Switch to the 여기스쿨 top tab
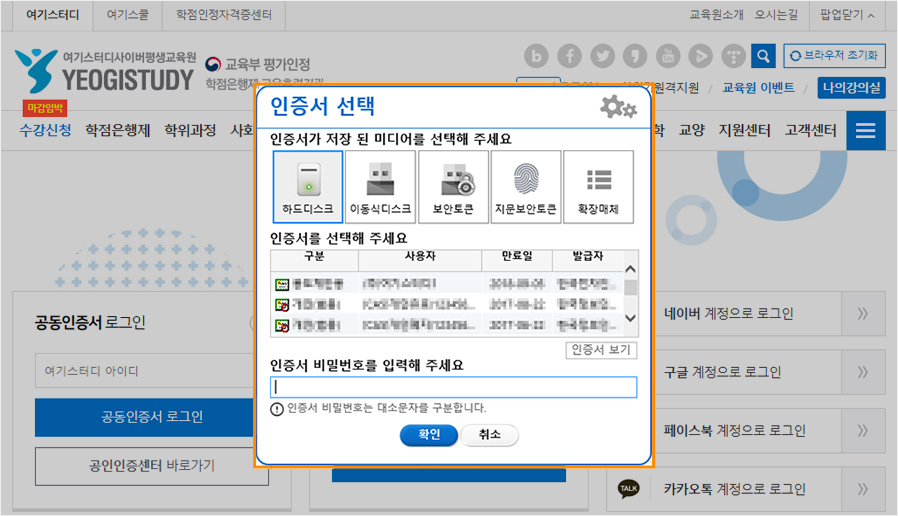898x516 pixels. [127, 15]
